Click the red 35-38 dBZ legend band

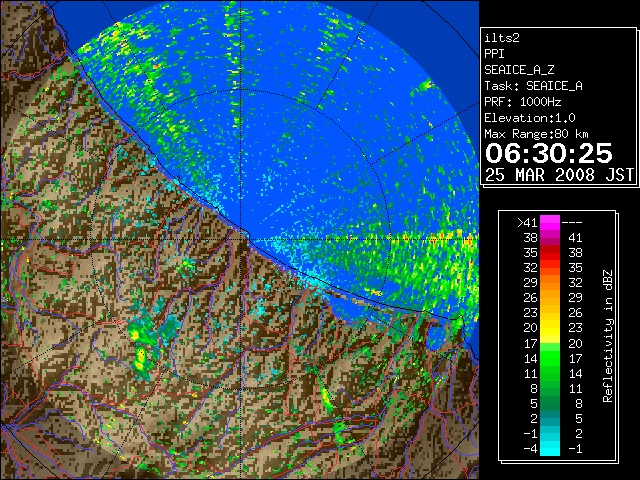[550, 253]
